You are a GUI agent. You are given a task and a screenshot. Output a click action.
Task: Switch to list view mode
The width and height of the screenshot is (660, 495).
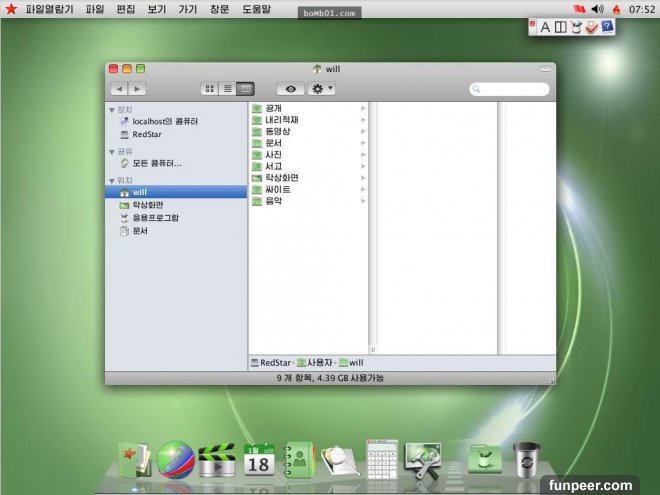[x=227, y=89]
